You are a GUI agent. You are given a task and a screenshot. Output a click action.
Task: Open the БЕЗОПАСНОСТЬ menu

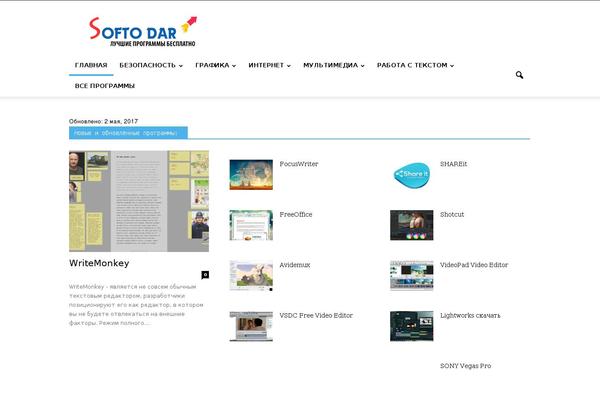147,65
